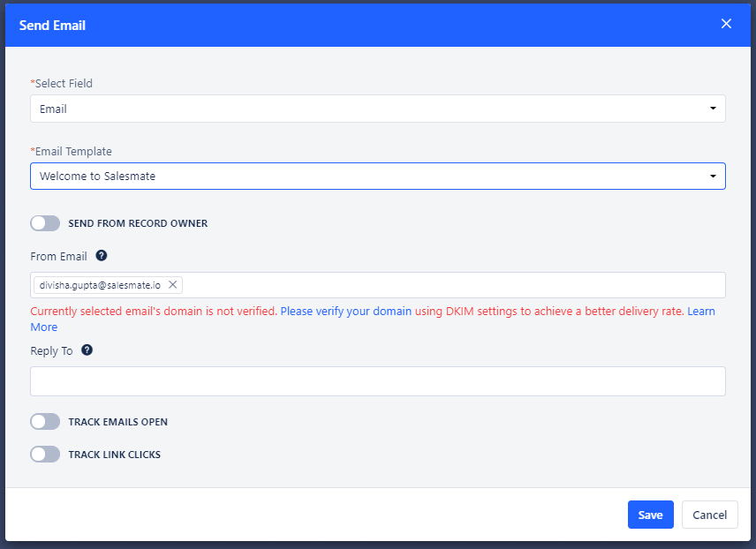
Task: Click the SEND FROM RECORD OWNER label
Action: 138,223
